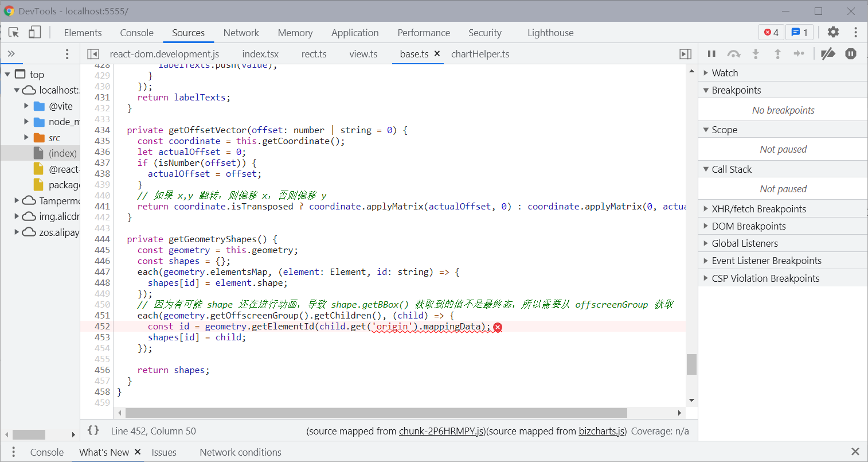The image size is (868, 462).
Task: Toggle the device toolbar icon
Action: point(35,33)
